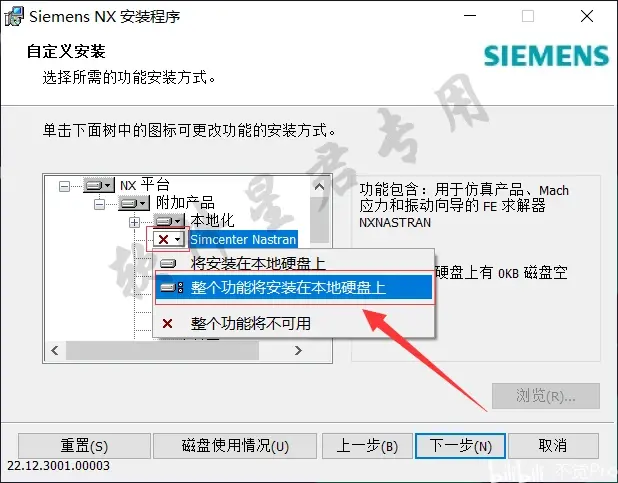
Task: Select the Simcenter Nastran tree item
Action: click(x=243, y=239)
